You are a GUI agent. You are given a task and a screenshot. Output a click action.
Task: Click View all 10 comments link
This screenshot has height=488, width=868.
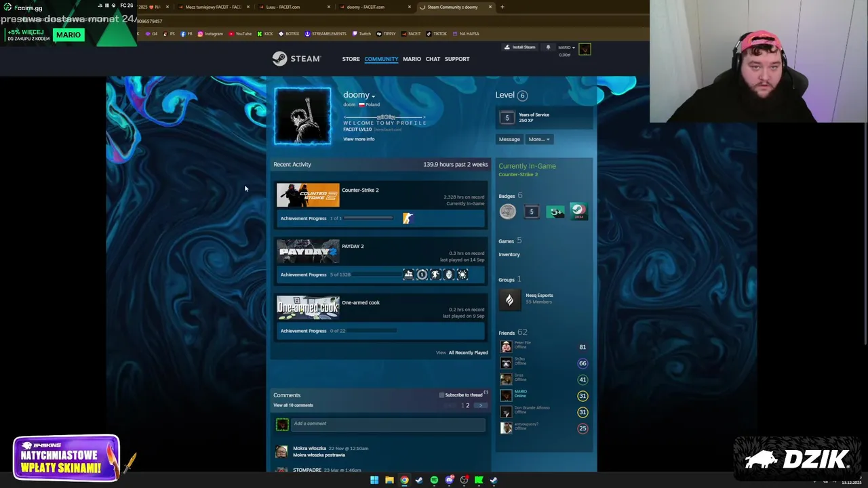[293, 405]
